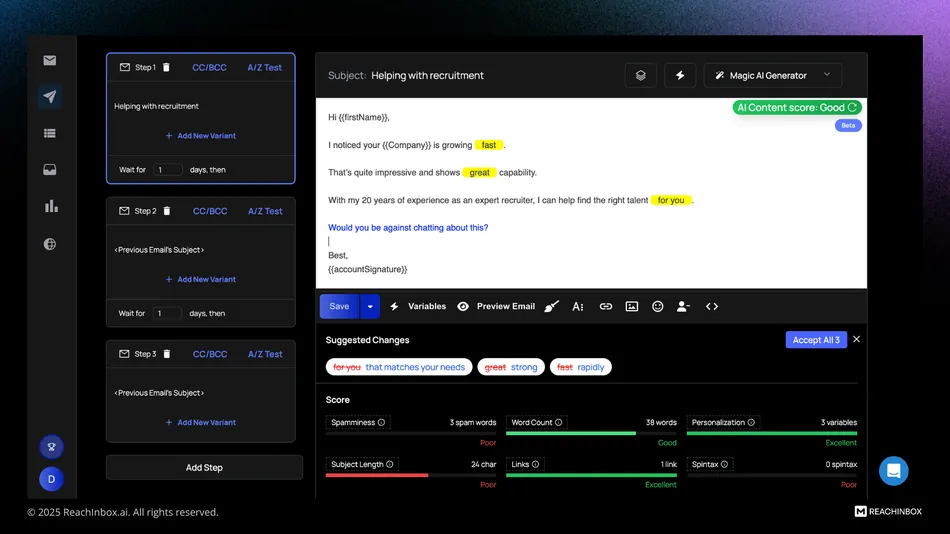Show Links info icon
Image resolution: width=950 pixels, height=534 pixels.
(536, 464)
